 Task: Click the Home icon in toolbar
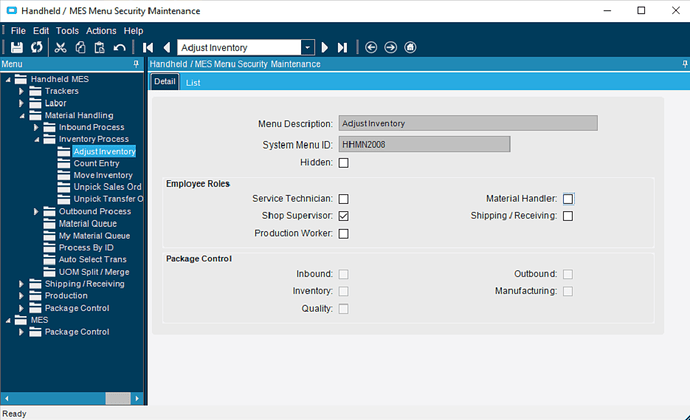click(x=410, y=47)
